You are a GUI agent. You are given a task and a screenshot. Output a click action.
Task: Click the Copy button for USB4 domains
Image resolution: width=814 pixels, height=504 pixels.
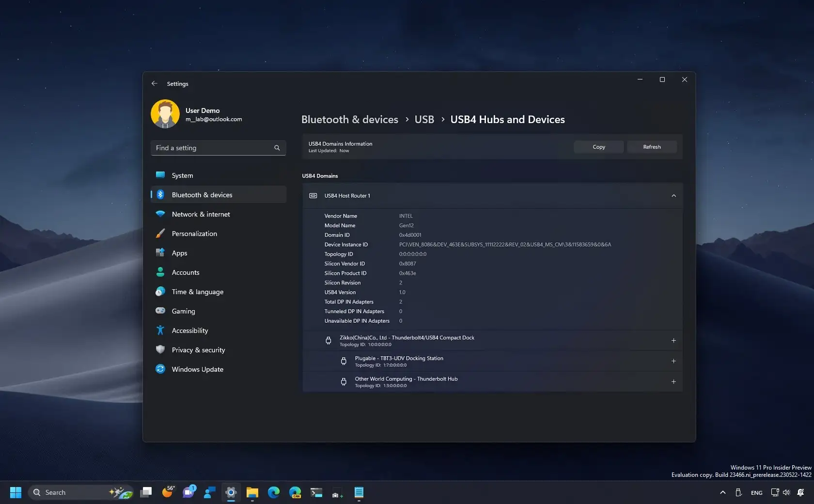(x=598, y=147)
